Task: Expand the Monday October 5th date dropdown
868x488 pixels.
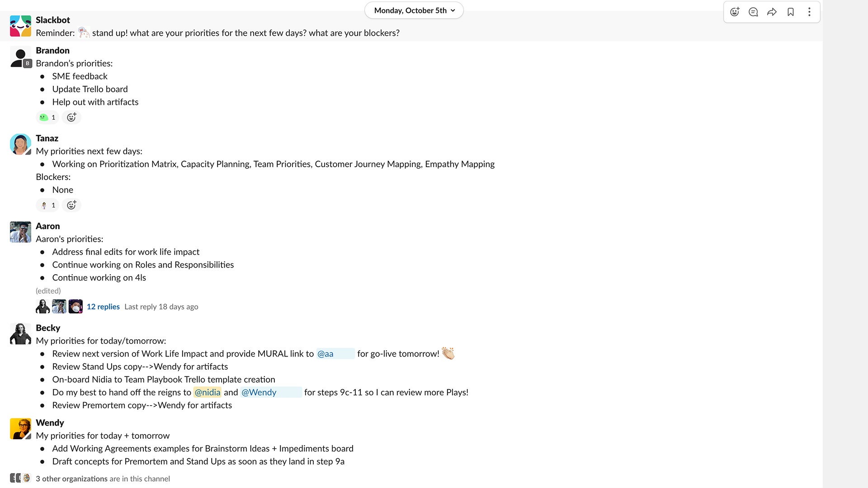Action: [414, 10]
